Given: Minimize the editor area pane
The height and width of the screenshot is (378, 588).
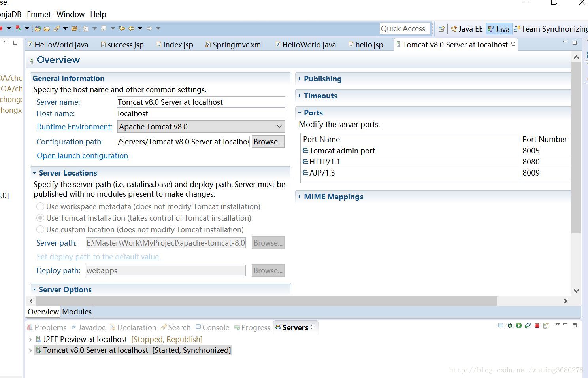Looking at the screenshot, I should tap(565, 42).
